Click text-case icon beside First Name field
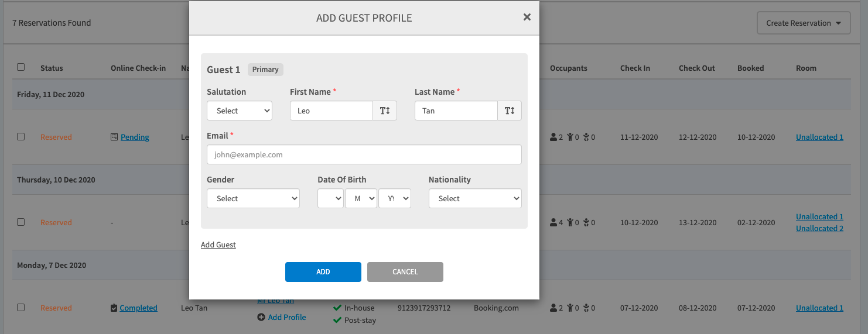The width and height of the screenshot is (868, 334). click(385, 111)
